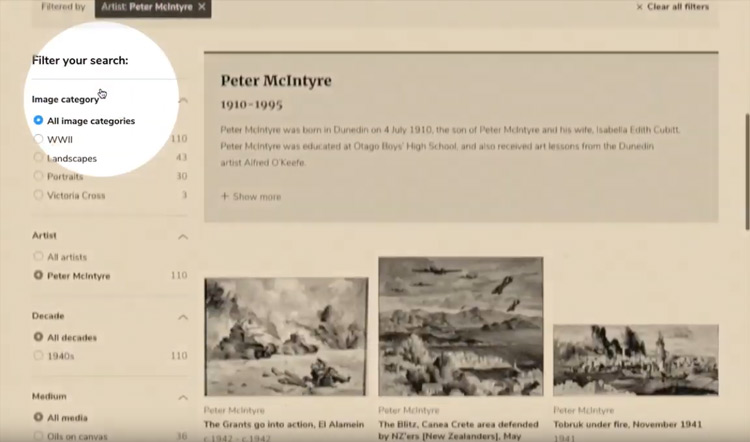Select the Portraits image category
This screenshot has height=442, width=750.
[x=38, y=176]
